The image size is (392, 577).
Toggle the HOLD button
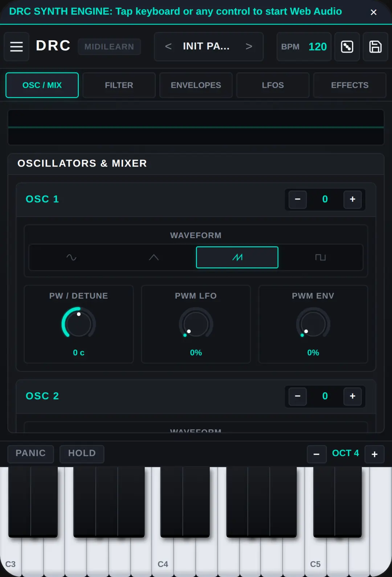pyautogui.click(x=82, y=454)
